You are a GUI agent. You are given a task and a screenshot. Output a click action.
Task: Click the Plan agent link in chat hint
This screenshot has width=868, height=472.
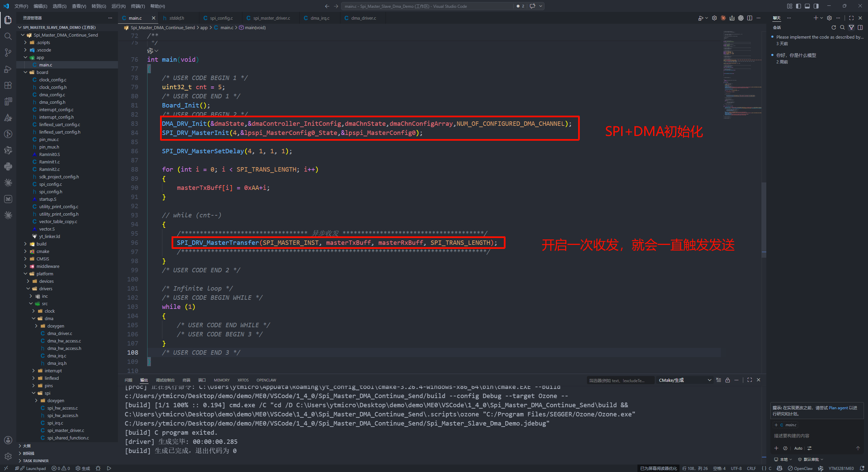click(838, 408)
